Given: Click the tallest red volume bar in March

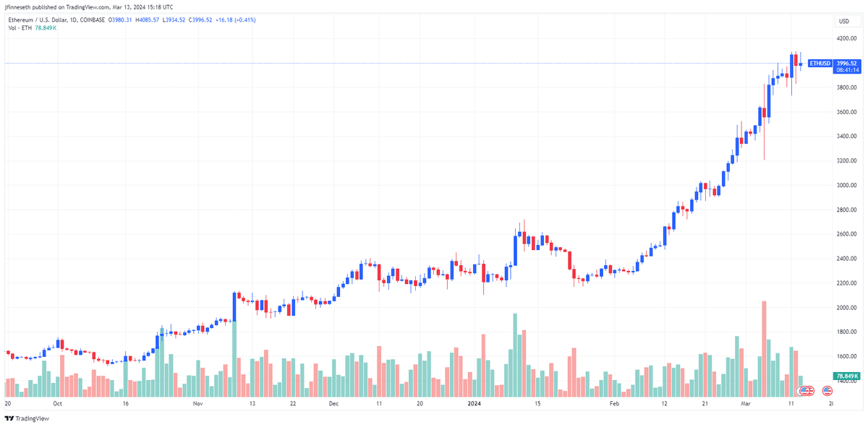Looking at the screenshot, I should 764,349.
